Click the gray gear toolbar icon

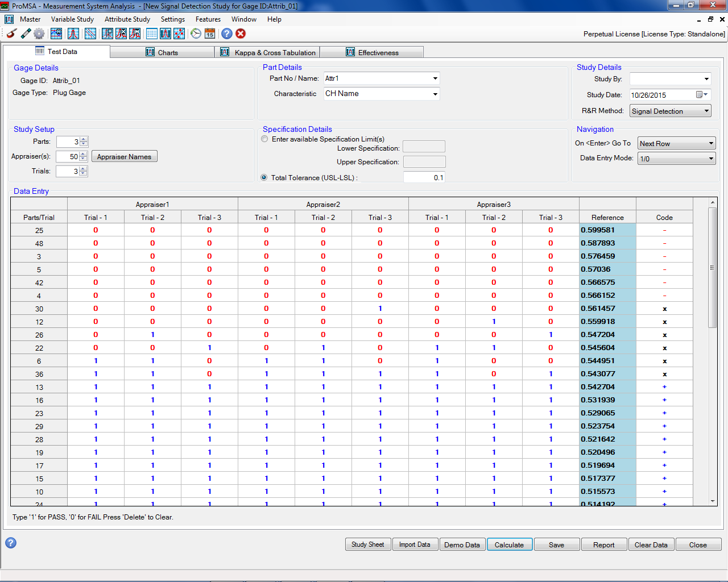click(39, 34)
